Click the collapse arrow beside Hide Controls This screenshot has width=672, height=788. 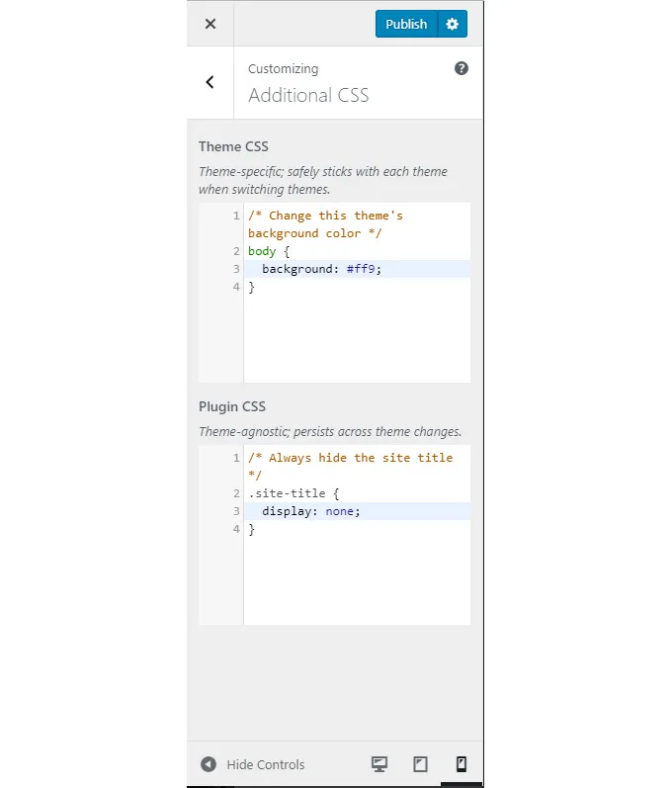tap(209, 764)
